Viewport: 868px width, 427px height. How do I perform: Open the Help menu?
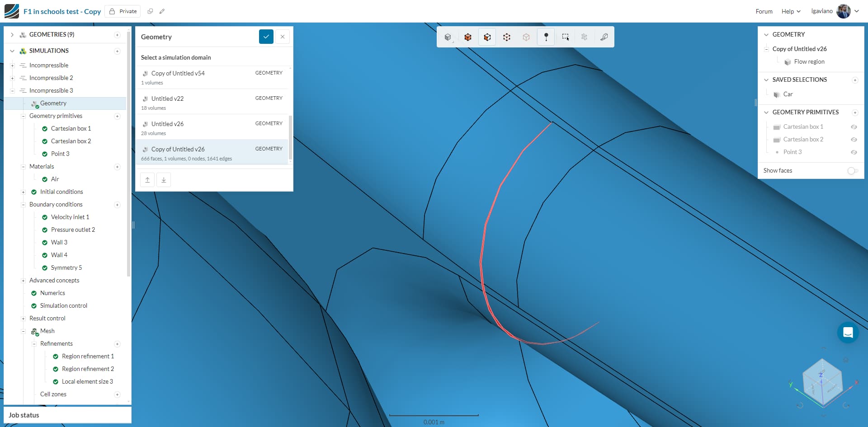pyautogui.click(x=790, y=11)
